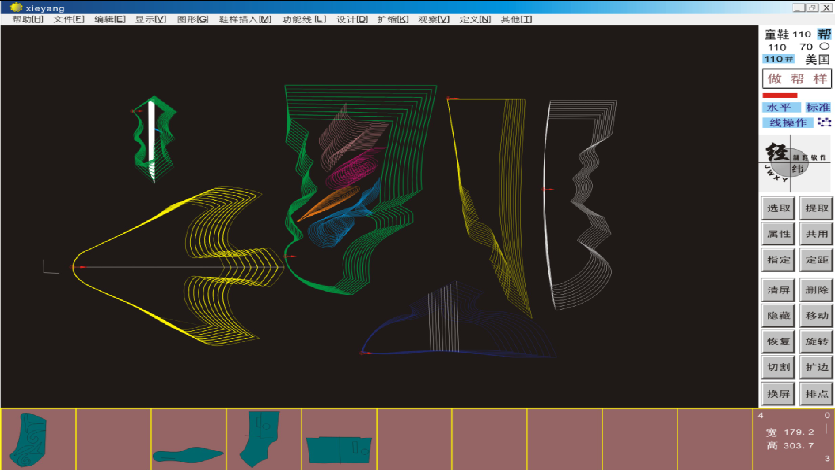Choose the 扩边 (expand edge) tool
This screenshot has width=835, height=470.
816,367
